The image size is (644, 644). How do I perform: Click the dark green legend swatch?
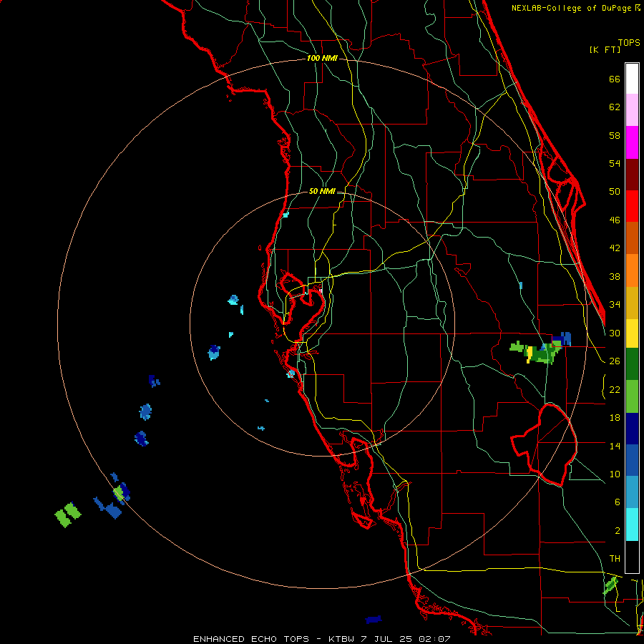tap(632, 364)
